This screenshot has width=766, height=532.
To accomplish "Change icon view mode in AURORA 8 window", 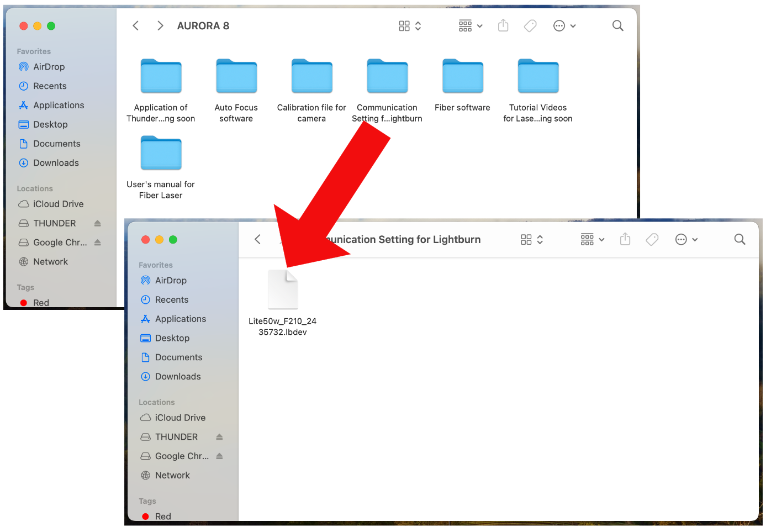I will (x=410, y=26).
